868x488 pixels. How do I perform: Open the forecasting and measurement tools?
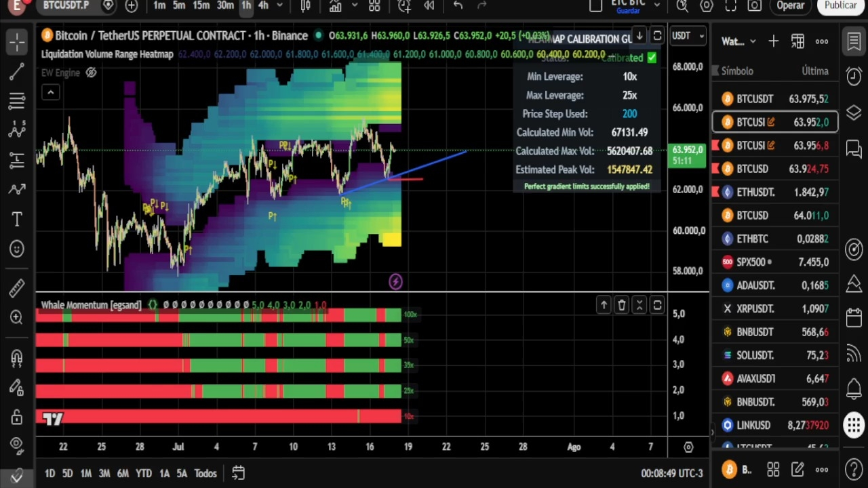click(x=17, y=161)
